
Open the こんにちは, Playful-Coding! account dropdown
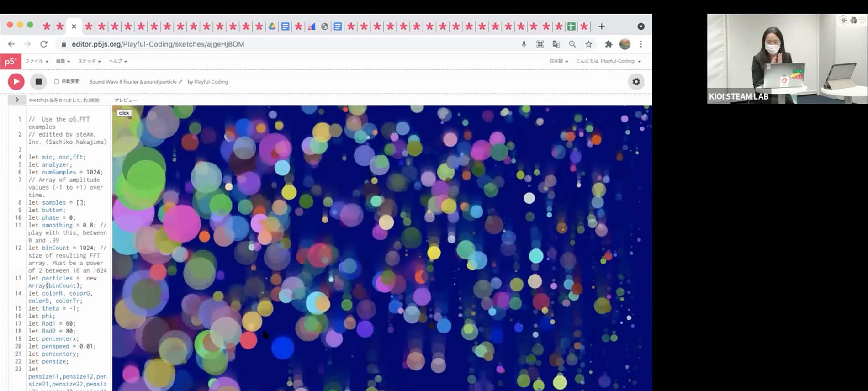(x=608, y=61)
